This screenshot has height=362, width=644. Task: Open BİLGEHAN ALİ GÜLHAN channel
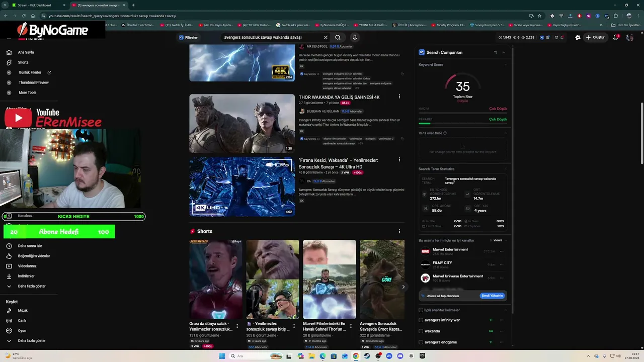pyautogui.click(x=323, y=111)
